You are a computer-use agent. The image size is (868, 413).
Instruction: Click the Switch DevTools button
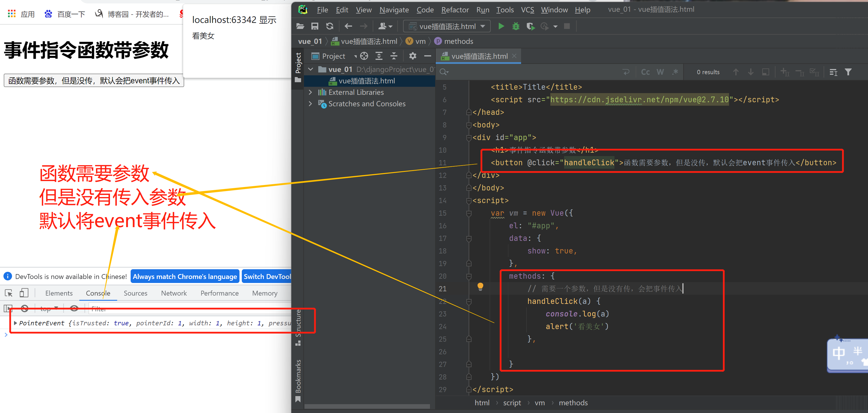(266, 276)
